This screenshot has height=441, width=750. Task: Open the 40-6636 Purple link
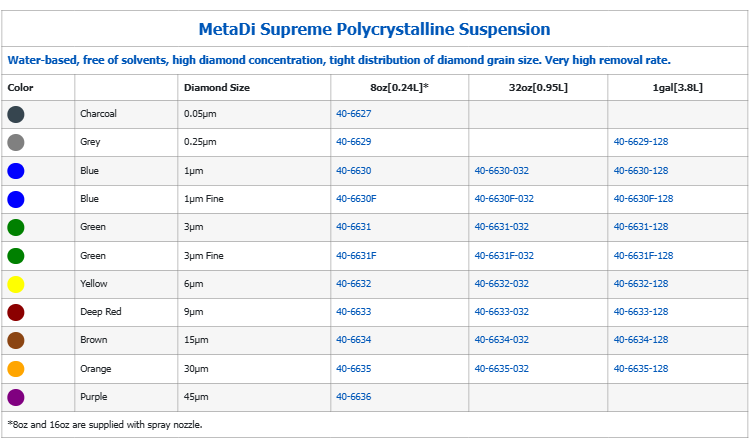(353, 397)
